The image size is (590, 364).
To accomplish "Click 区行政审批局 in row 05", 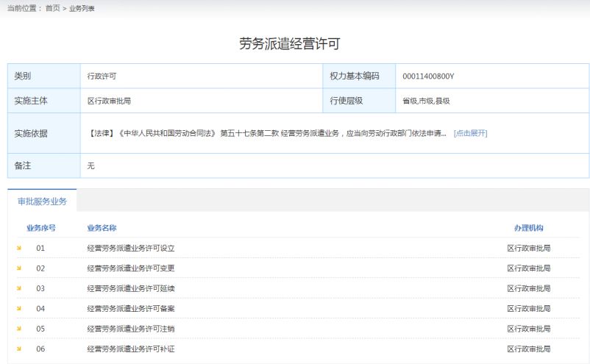I will coord(529,329).
